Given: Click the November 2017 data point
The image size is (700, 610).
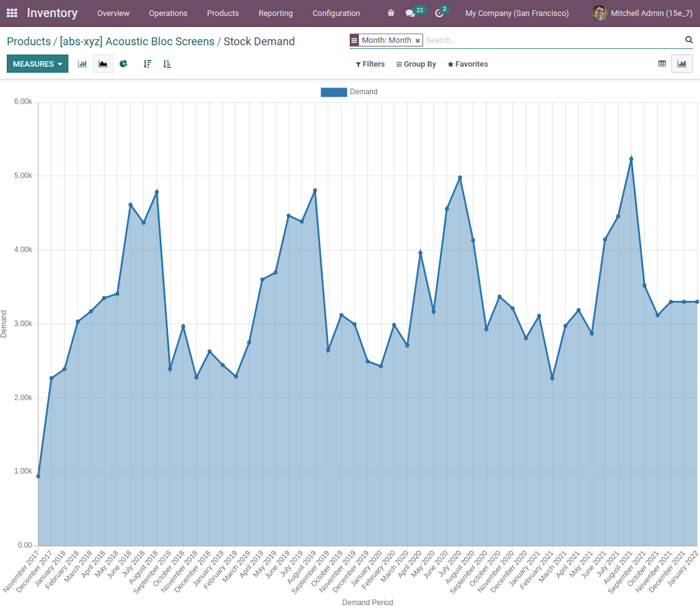Looking at the screenshot, I should click(x=38, y=476).
